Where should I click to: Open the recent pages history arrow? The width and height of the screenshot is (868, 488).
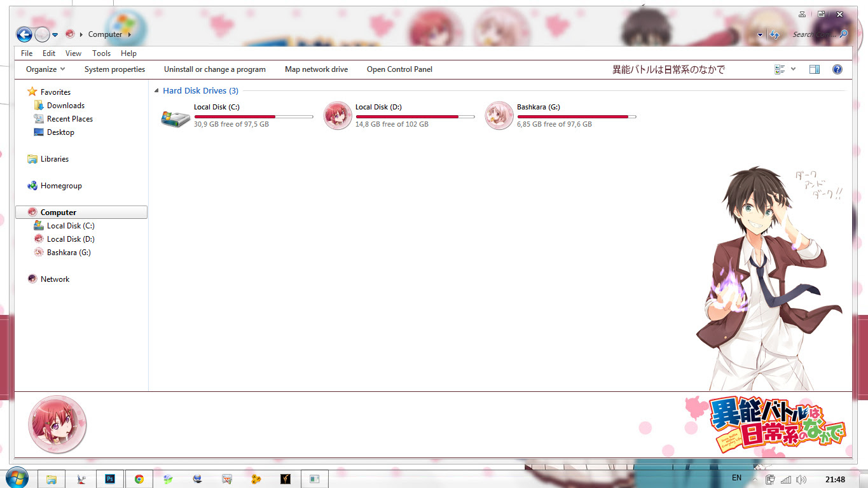55,35
